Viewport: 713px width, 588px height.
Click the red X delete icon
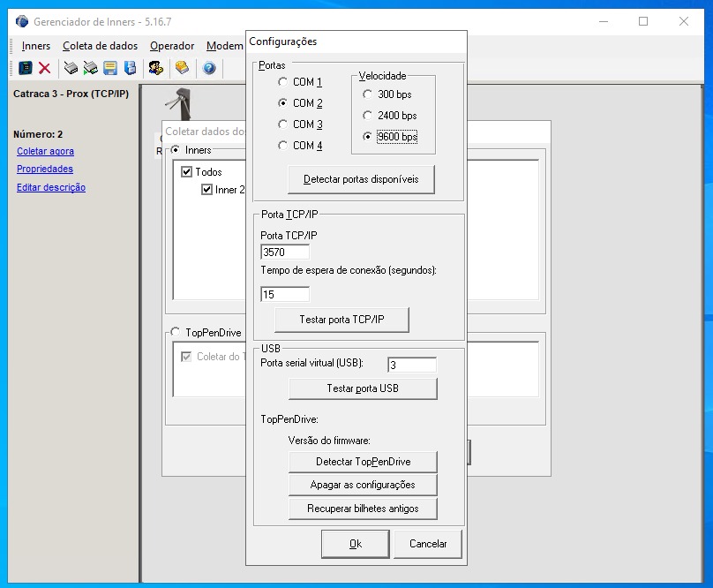[44, 68]
